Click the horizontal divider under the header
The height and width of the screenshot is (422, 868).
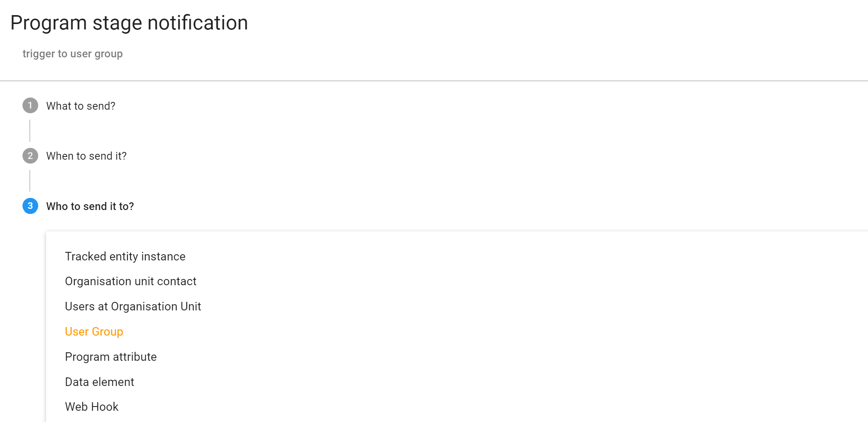pyautogui.click(x=434, y=81)
